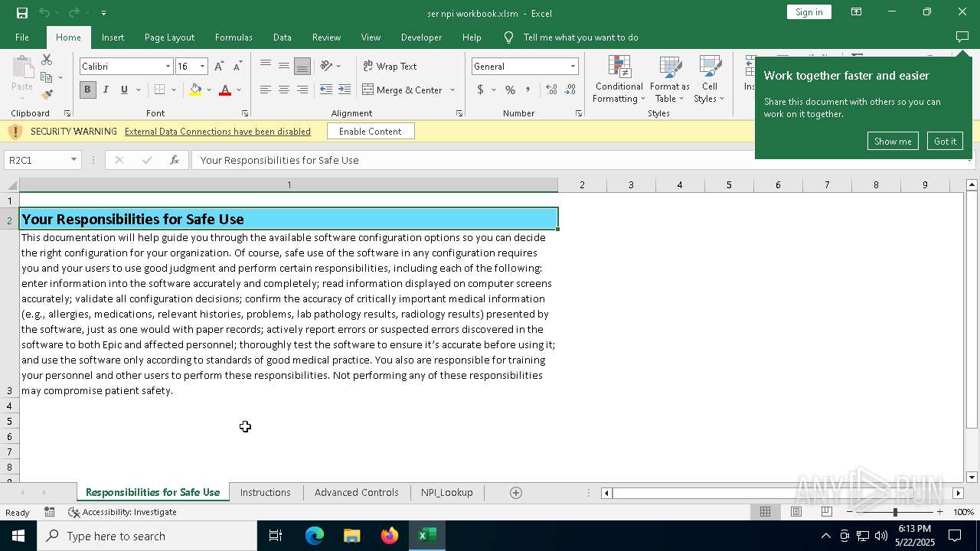Switch to the Formulas ribbon tab
The width and height of the screenshot is (980, 551).
tap(234, 37)
